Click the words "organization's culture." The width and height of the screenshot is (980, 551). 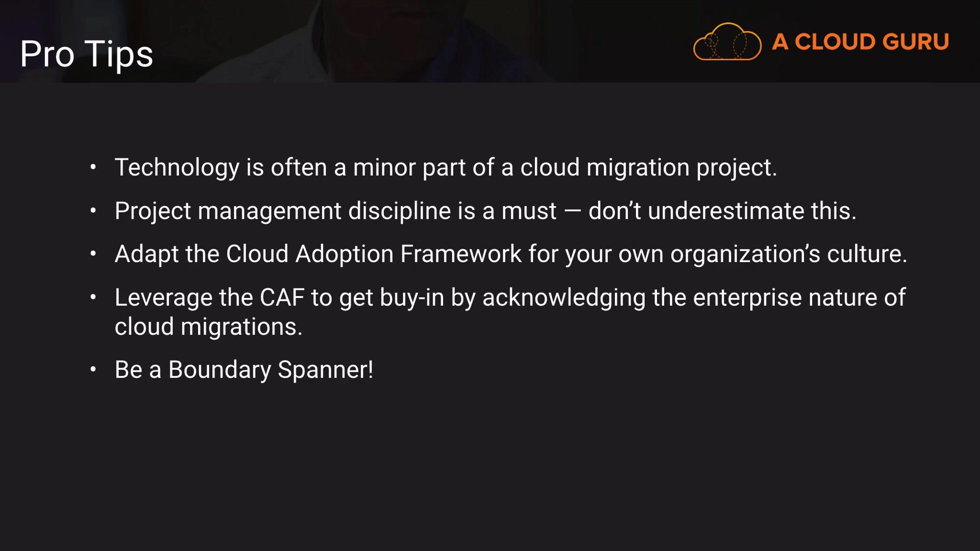[x=789, y=254]
